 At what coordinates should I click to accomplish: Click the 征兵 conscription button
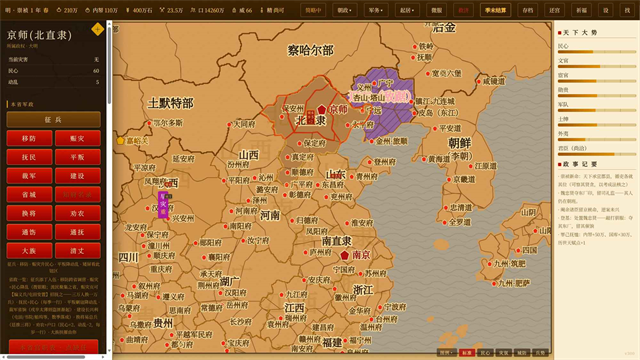(53, 120)
